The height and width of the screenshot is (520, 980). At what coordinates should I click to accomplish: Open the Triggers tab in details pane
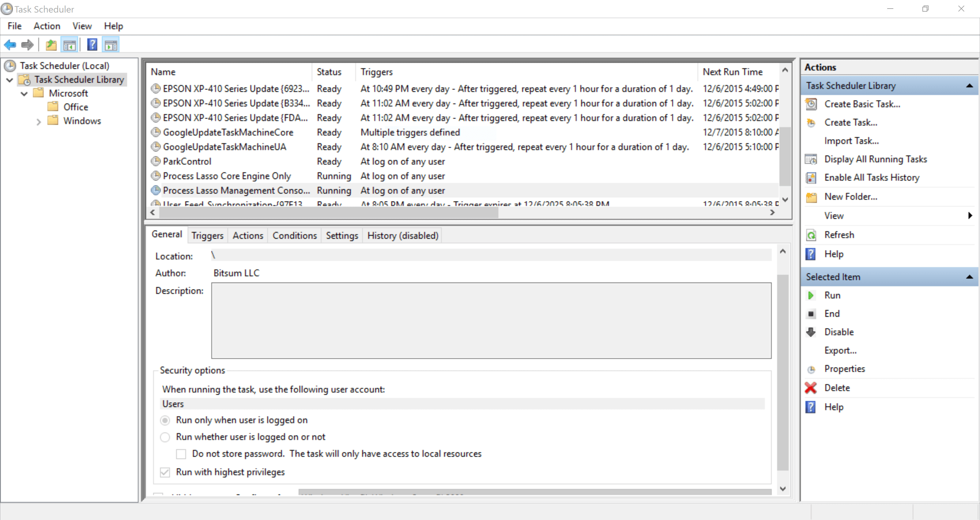point(207,235)
